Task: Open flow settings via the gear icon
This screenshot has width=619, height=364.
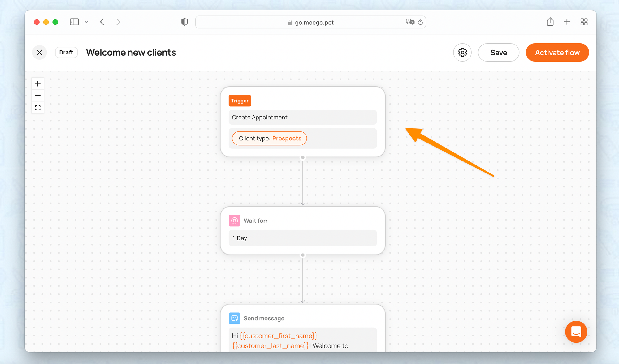Action: pyautogui.click(x=462, y=53)
